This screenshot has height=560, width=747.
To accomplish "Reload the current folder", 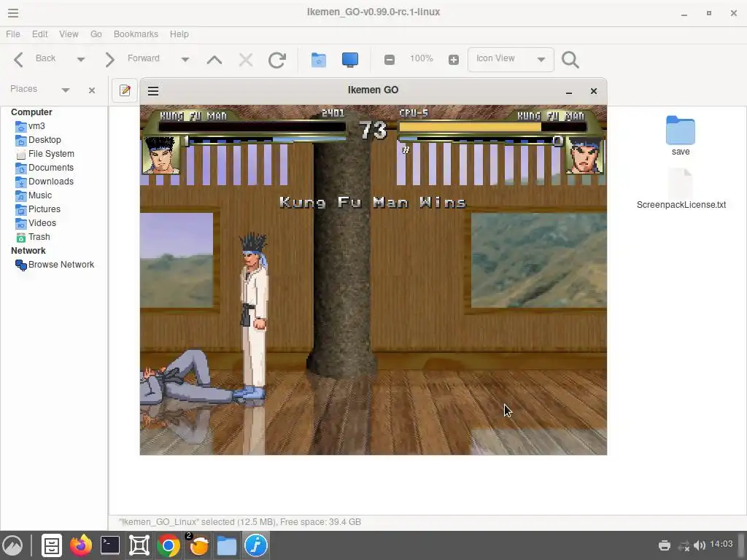I will pyautogui.click(x=276, y=60).
